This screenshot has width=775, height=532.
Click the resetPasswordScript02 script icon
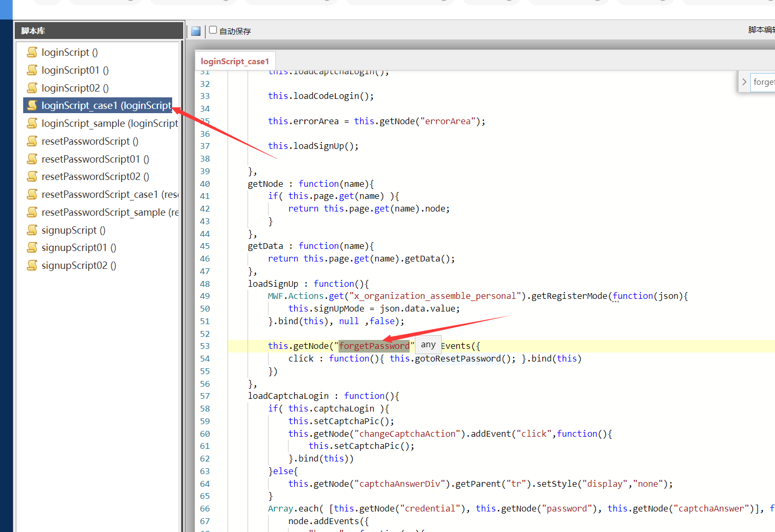32,176
